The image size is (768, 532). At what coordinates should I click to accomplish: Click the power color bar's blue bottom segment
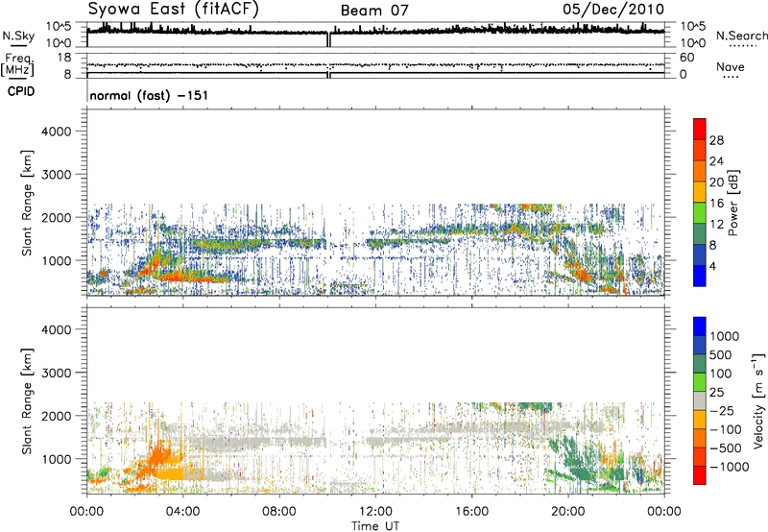(700, 276)
